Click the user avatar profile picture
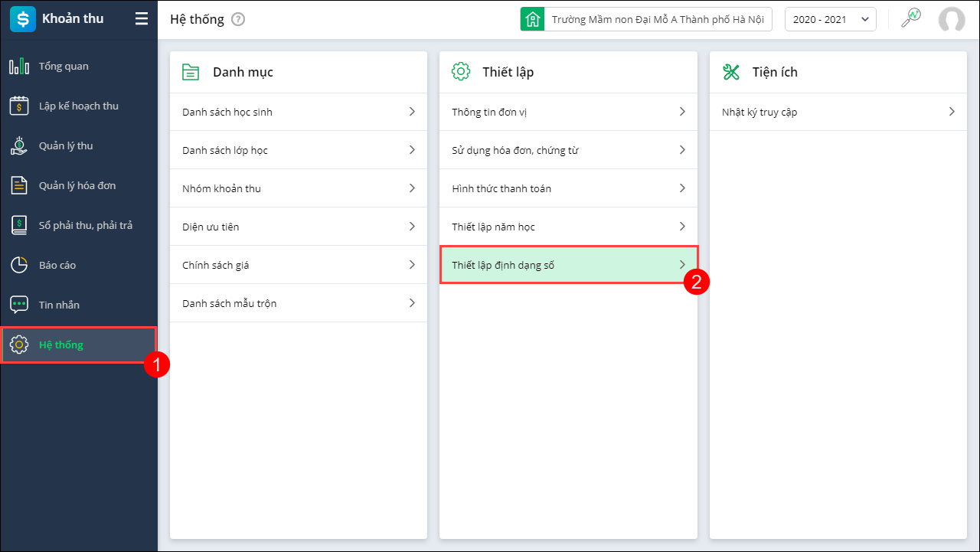The image size is (980, 552). click(x=952, y=20)
